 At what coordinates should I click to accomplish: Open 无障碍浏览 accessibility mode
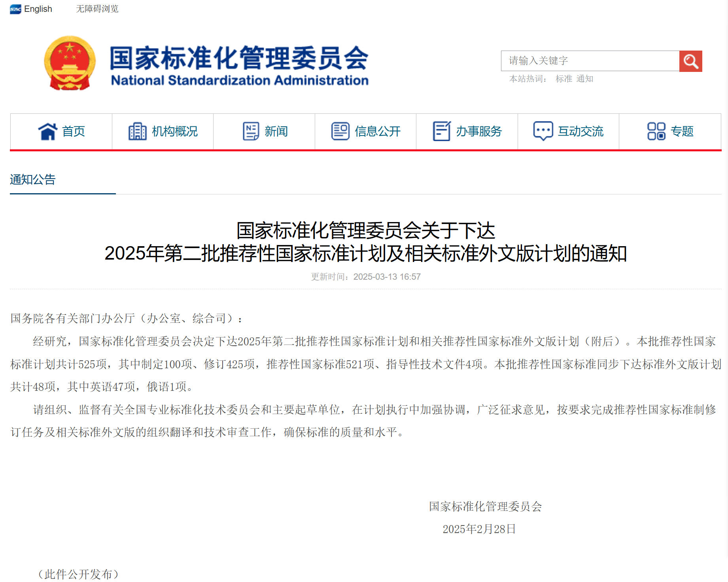[97, 9]
